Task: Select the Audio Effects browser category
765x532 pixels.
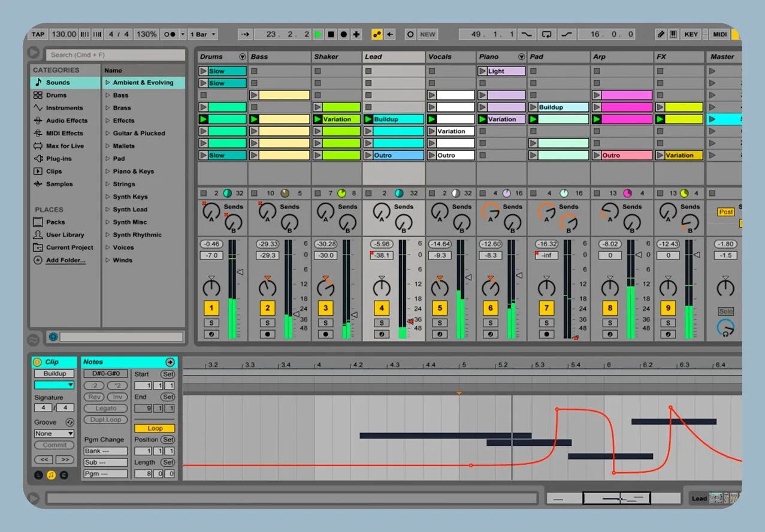Action: click(65, 120)
